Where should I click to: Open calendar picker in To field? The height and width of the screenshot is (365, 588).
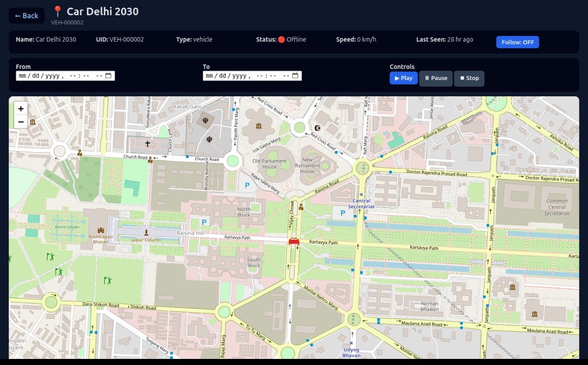pyautogui.click(x=295, y=76)
